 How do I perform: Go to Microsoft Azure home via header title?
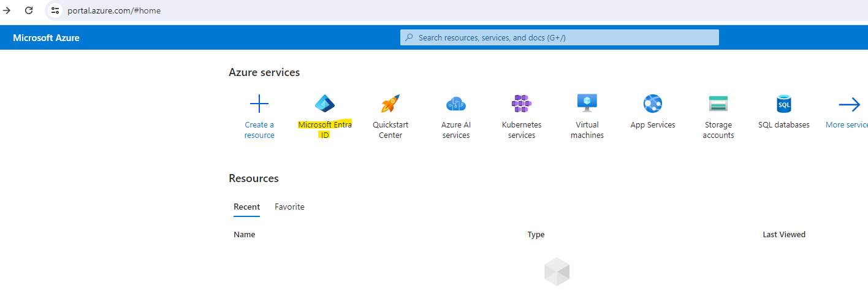(x=46, y=38)
